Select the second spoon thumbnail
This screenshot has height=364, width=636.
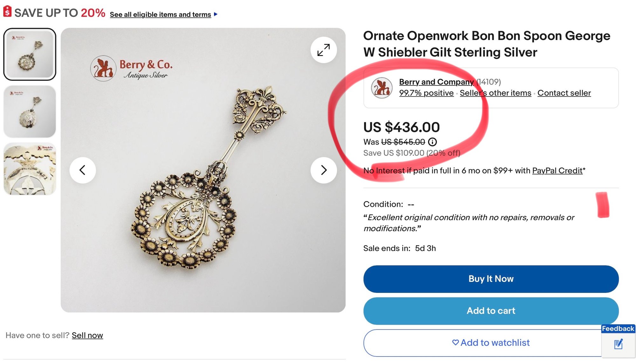(30, 111)
